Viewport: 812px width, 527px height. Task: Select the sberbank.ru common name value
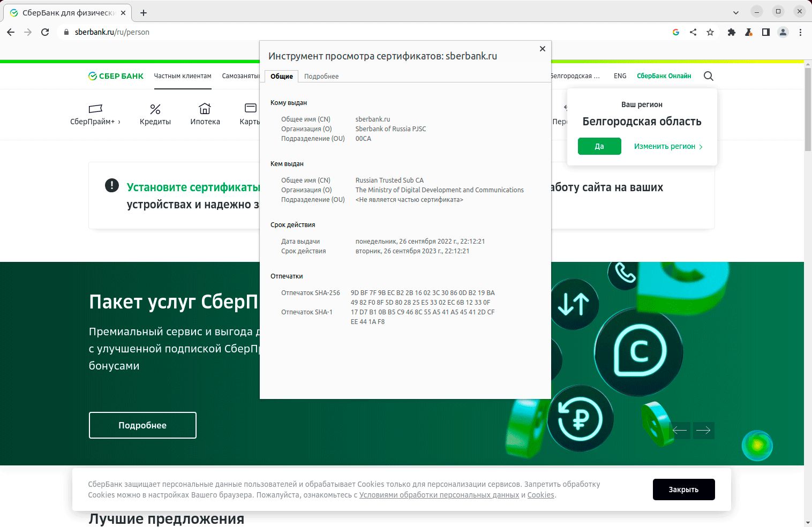click(x=373, y=119)
